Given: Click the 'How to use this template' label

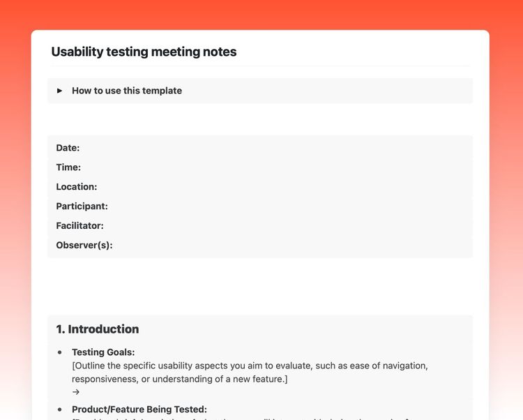Looking at the screenshot, I should click(x=126, y=91).
